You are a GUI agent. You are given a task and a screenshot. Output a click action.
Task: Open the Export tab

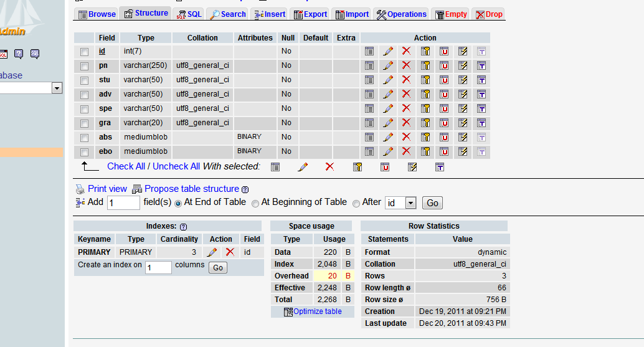310,14
